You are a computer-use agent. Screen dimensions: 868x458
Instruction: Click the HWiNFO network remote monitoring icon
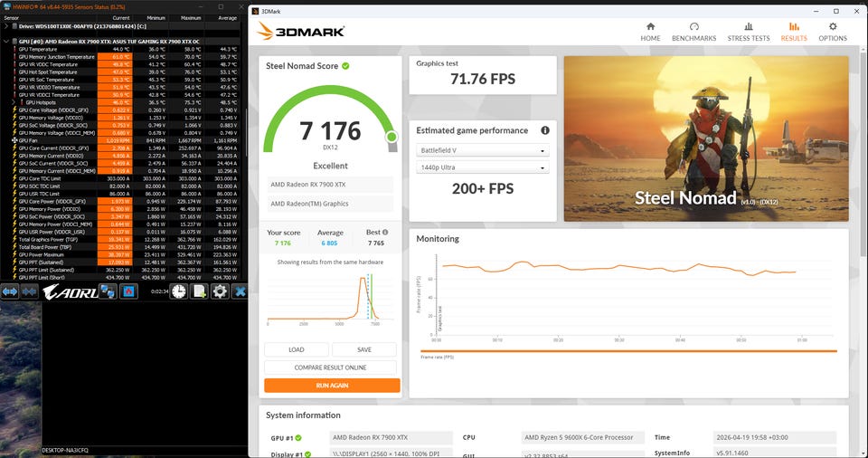point(108,291)
